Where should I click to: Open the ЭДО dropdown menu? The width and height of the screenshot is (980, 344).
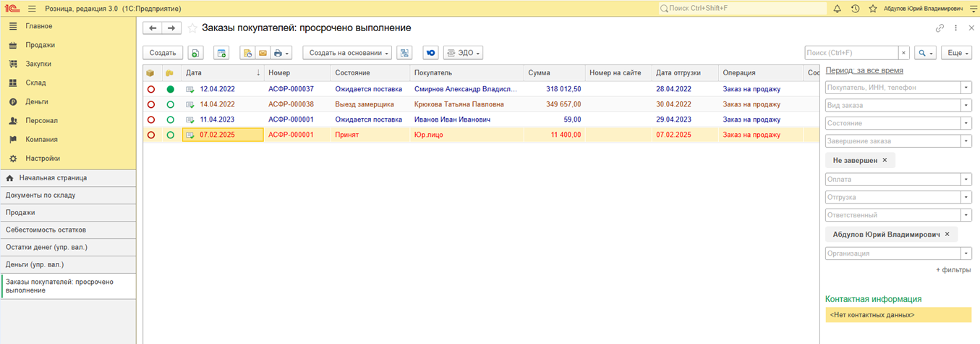point(463,53)
